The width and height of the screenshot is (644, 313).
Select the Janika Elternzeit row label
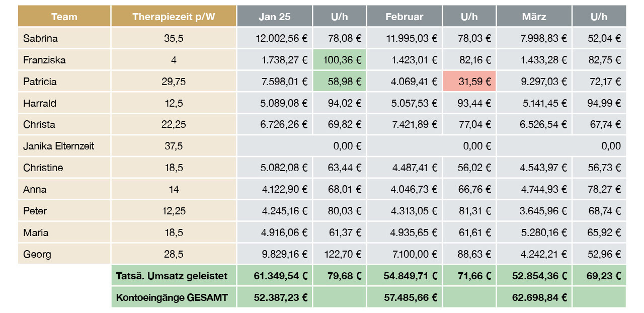pos(64,146)
